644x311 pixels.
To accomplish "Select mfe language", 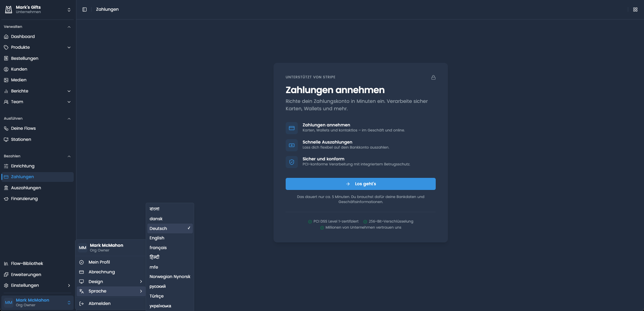I will tap(170, 267).
